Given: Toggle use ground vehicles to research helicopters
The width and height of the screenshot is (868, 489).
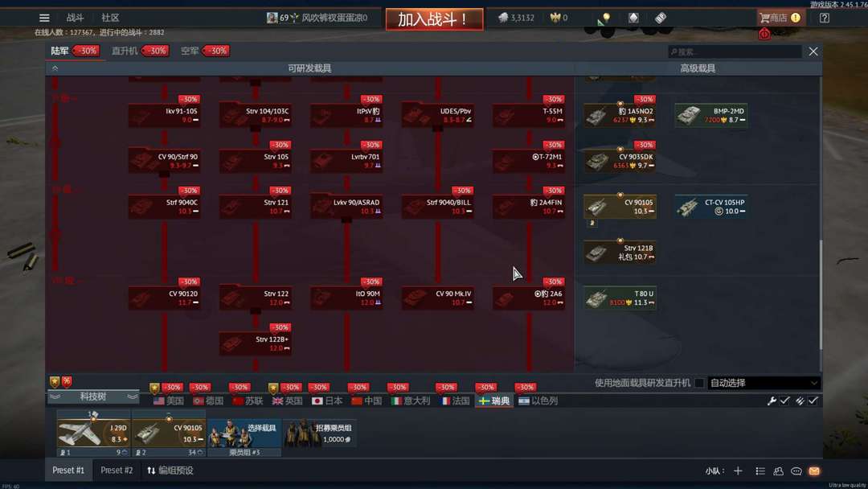Looking at the screenshot, I should 699,383.
